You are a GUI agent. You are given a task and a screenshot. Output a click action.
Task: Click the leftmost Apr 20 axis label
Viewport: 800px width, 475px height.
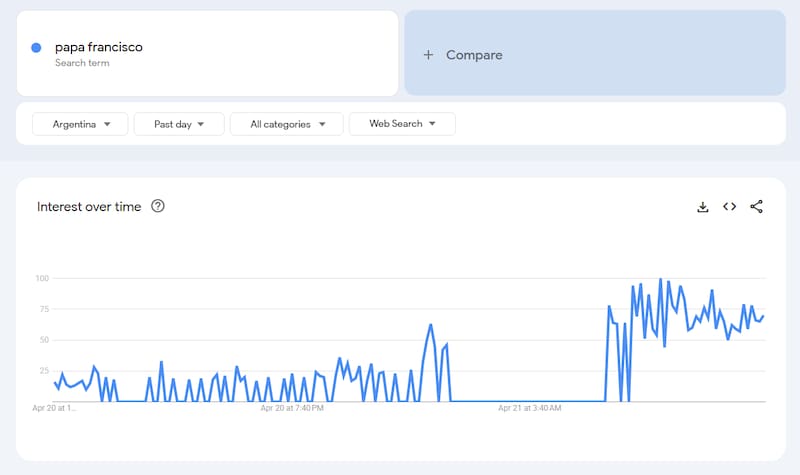[x=55, y=408]
